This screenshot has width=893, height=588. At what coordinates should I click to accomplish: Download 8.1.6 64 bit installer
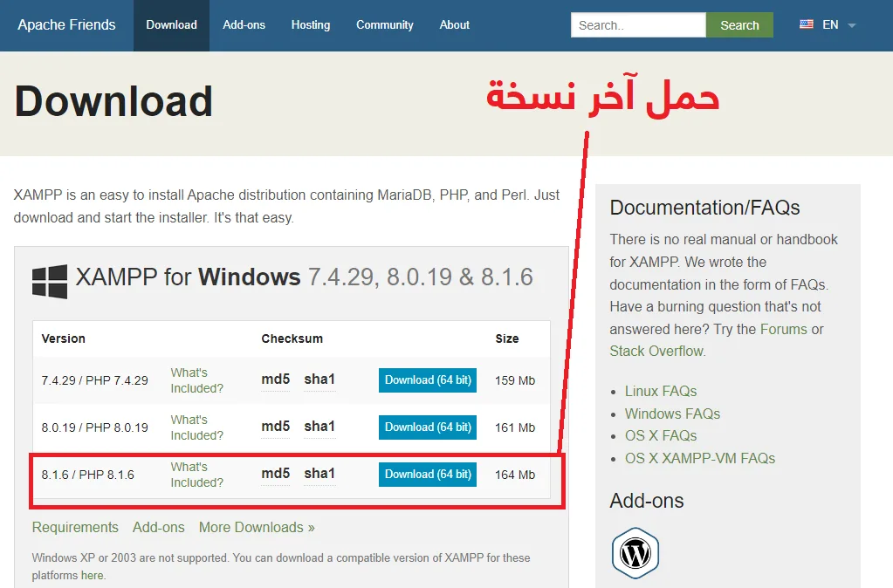tap(428, 475)
